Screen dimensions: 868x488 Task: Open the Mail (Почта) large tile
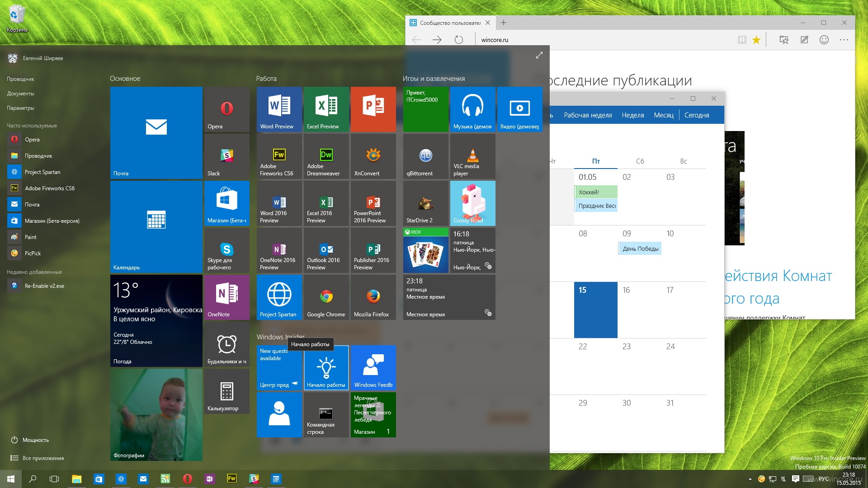coord(156,133)
